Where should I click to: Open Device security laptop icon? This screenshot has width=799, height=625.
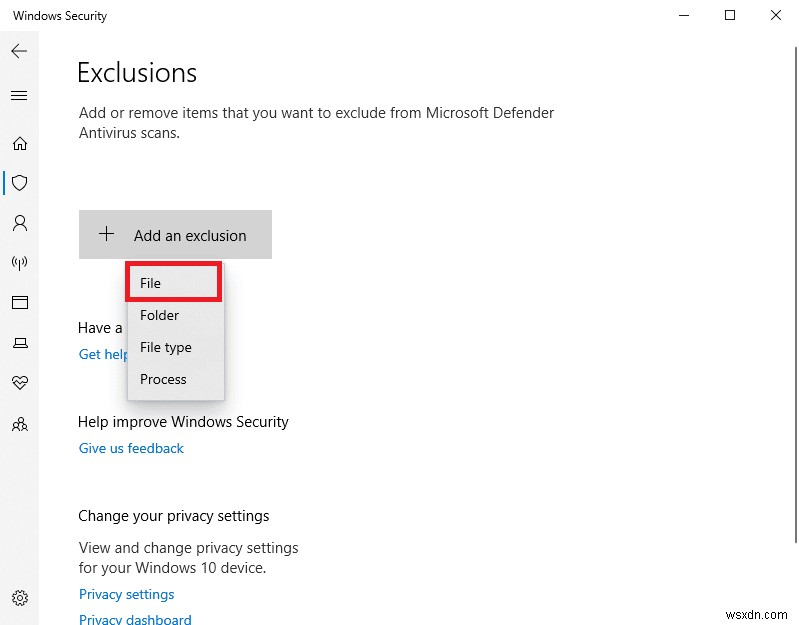pos(19,343)
